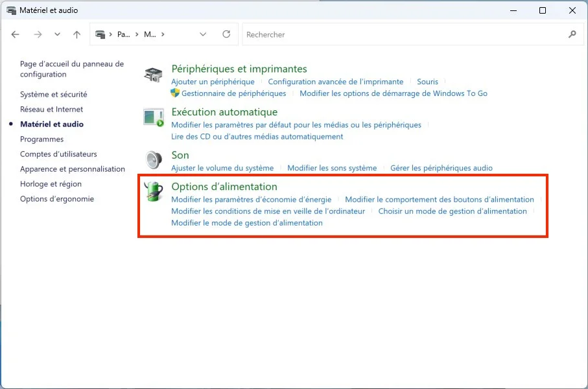The image size is (588, 389).
Task: Click the forward arrow navigation button
Action: (38, 34)
